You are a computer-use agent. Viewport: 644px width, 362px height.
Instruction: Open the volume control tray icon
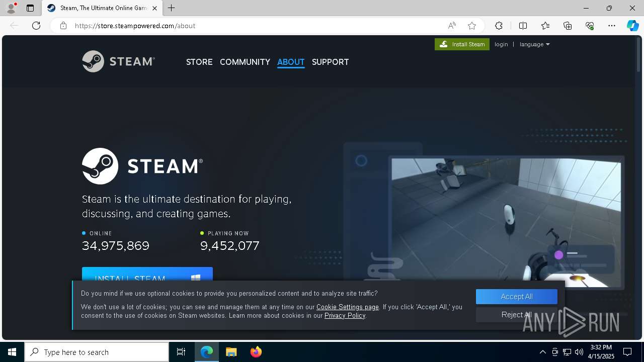pos(579,352)
